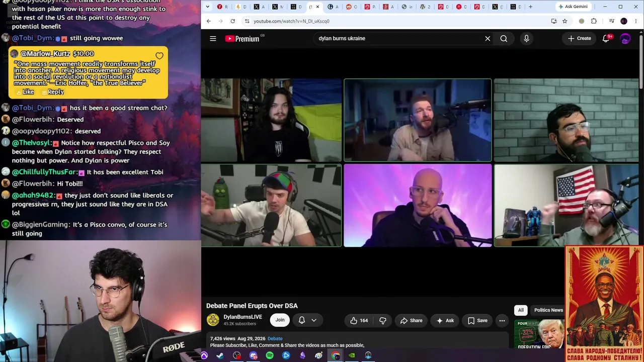The image size is (644, 362).
Task: Close the active YouTube tab
Action: (317, 7)
